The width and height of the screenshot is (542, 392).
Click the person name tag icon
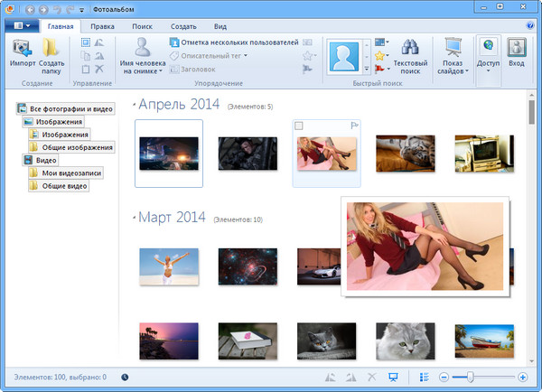142,49
